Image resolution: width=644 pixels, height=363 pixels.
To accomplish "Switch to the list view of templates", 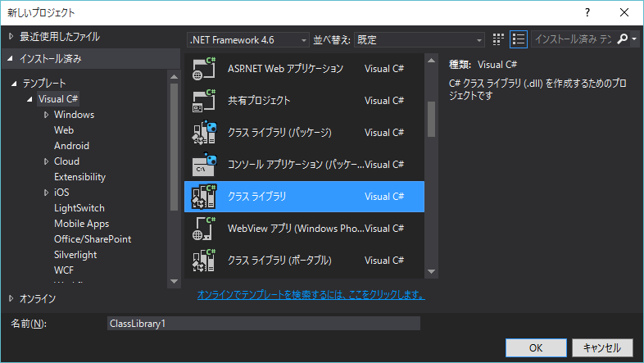I will [519, 39].
